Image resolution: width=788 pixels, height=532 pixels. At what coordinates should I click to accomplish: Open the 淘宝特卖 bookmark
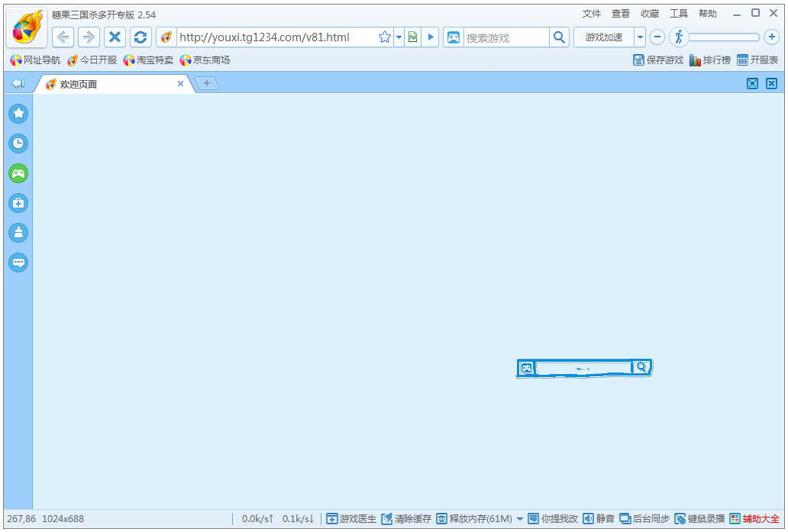pos(148,60)
